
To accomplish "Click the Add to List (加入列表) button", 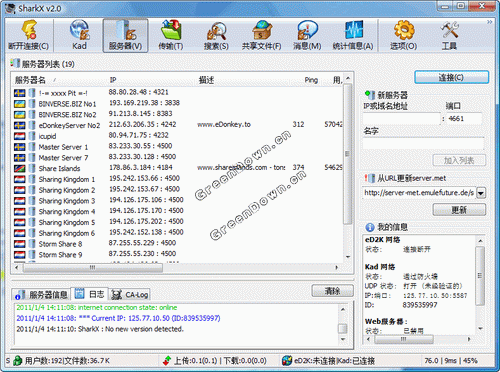I will [x=459, y=160].
